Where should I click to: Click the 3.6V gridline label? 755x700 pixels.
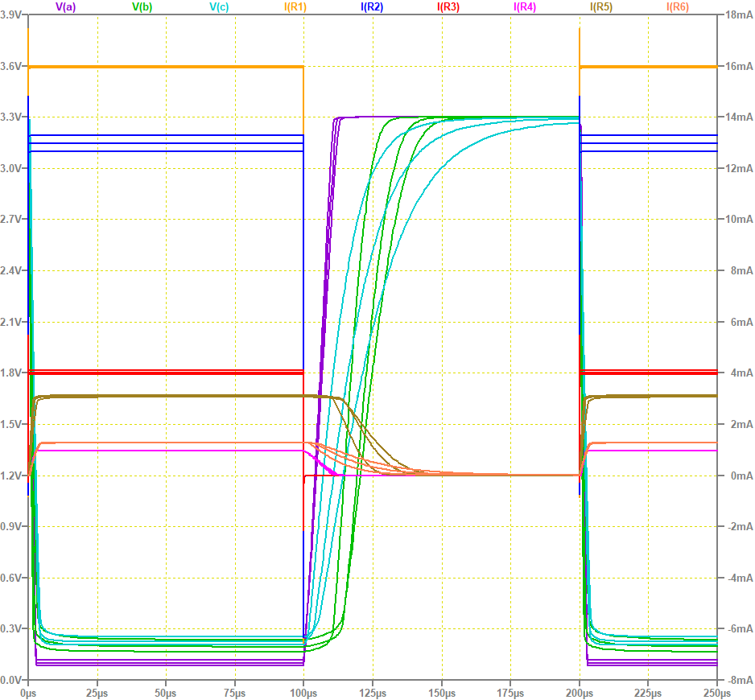click(11, 68)
